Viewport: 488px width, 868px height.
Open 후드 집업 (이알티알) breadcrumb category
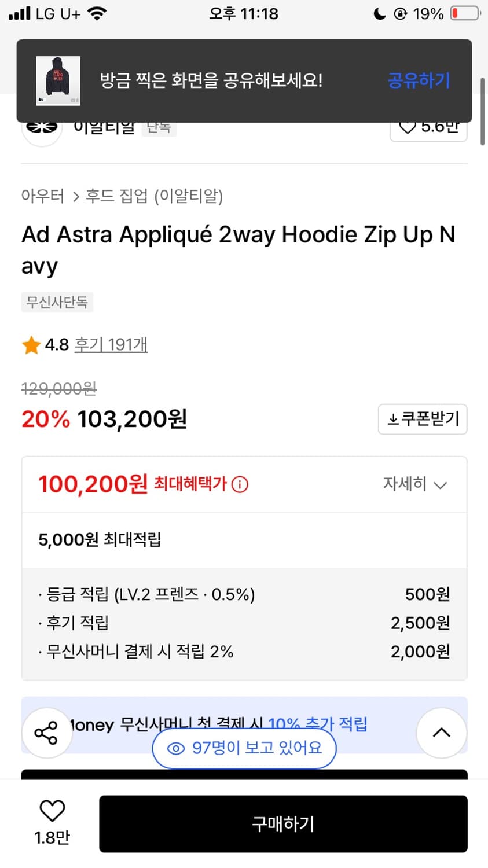coord(154,196)
